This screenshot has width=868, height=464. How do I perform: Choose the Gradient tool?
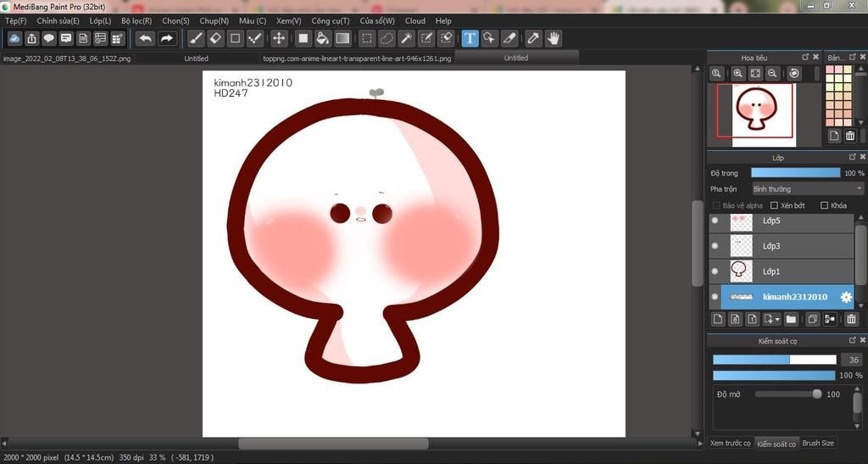click(342, 38)
